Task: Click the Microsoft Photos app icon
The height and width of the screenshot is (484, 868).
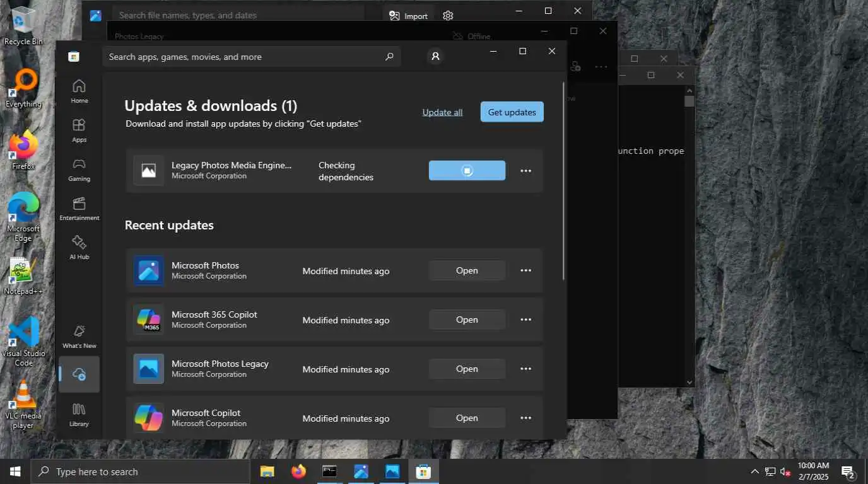Action: click(x=148, y=270)
